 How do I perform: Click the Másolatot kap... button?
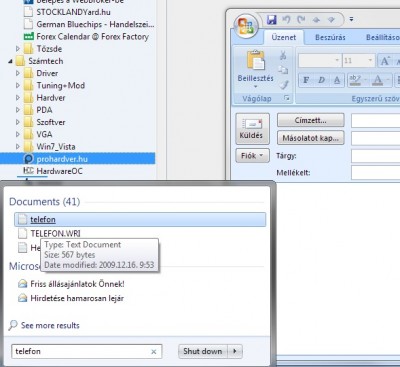click(x=310, y=138)
